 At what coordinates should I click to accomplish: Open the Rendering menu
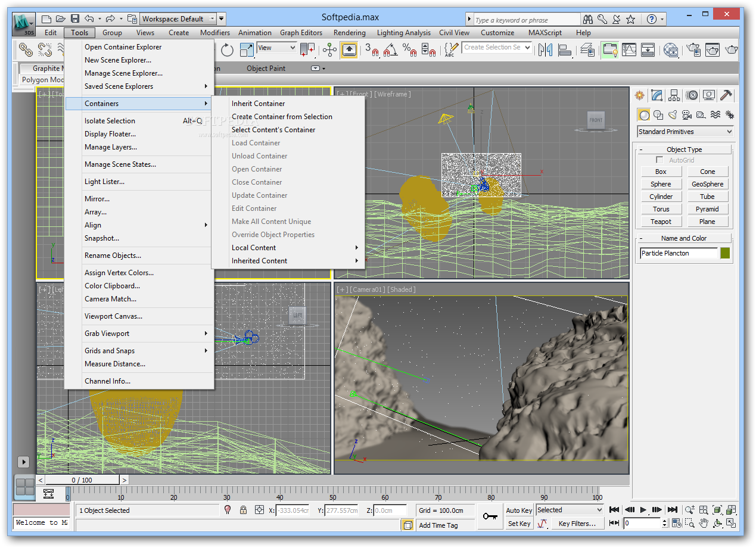(350, 33)
